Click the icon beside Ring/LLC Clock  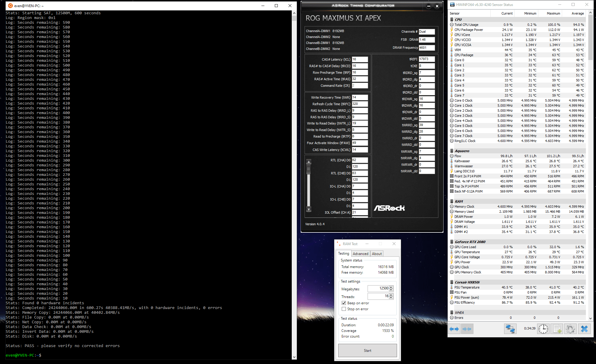click(452, 141)
